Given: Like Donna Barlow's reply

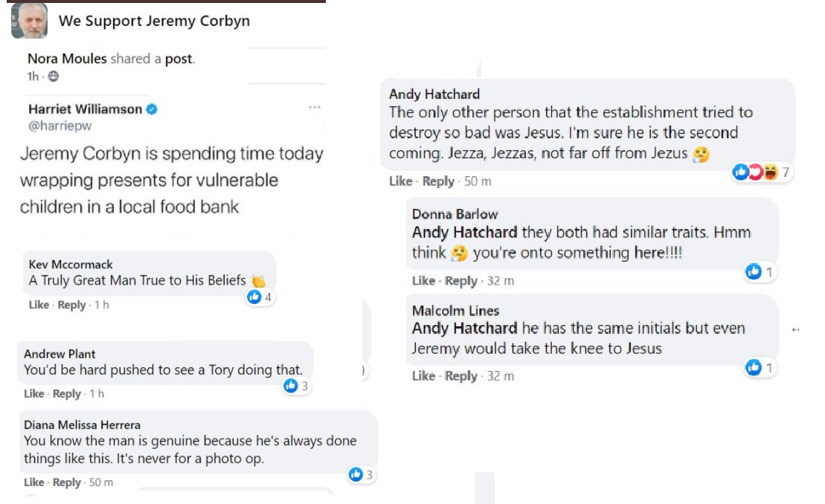Looking at the screenshot, I should pyautogui.click(x=423, y=281).
